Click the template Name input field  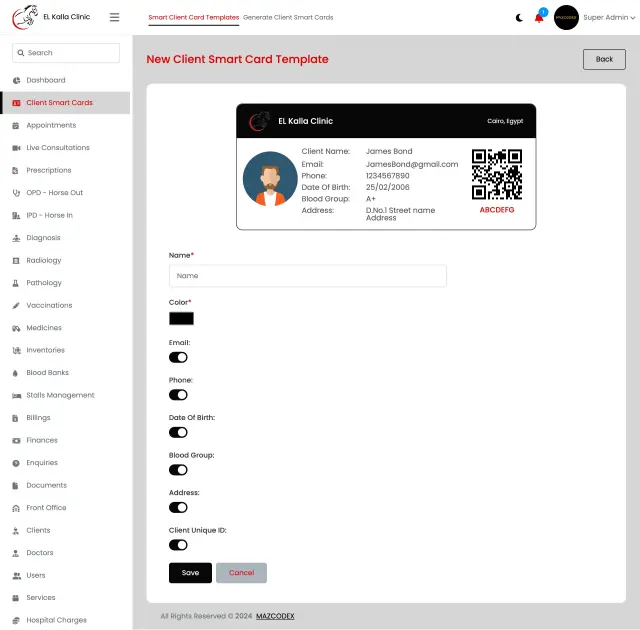tap(308, 276)
